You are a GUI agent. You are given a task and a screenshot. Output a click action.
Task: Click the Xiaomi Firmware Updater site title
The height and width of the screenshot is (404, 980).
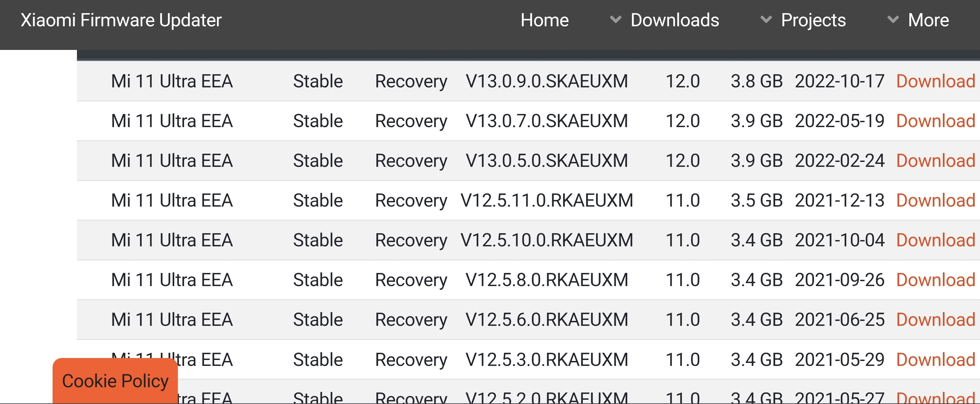121,20
